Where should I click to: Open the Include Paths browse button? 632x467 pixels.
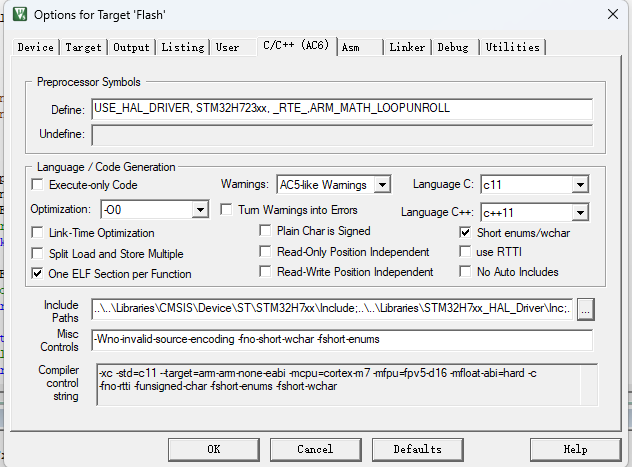click(x=587, y=309)
